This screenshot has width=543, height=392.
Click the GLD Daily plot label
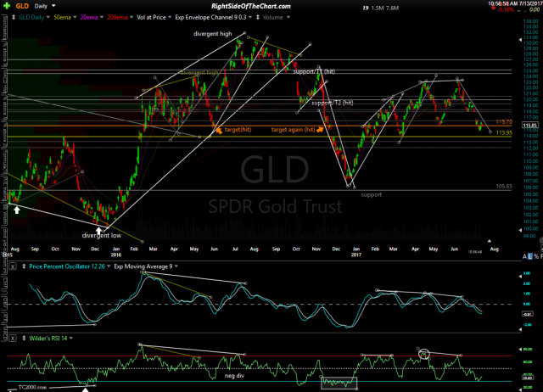(x=31, y=17)
